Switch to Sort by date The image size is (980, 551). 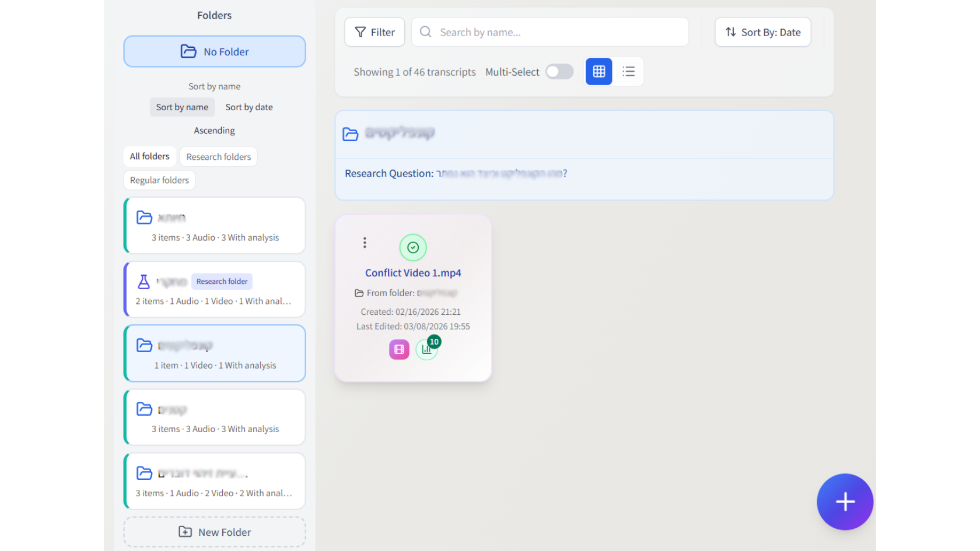(249, 107)
